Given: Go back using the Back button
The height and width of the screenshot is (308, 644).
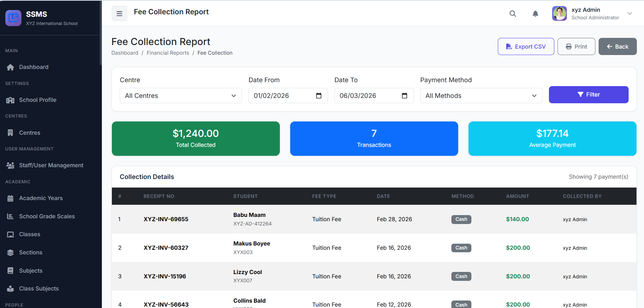Looking at the screenshot, I should click(x=617, y=46).
